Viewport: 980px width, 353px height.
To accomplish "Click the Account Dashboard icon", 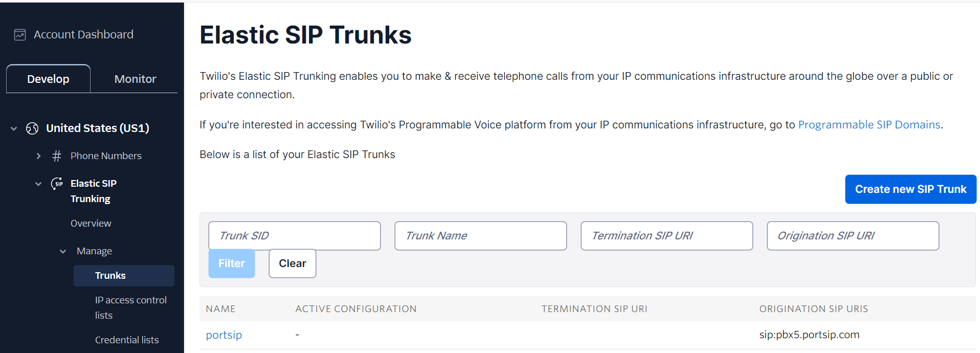I will (x=20, y=35).
